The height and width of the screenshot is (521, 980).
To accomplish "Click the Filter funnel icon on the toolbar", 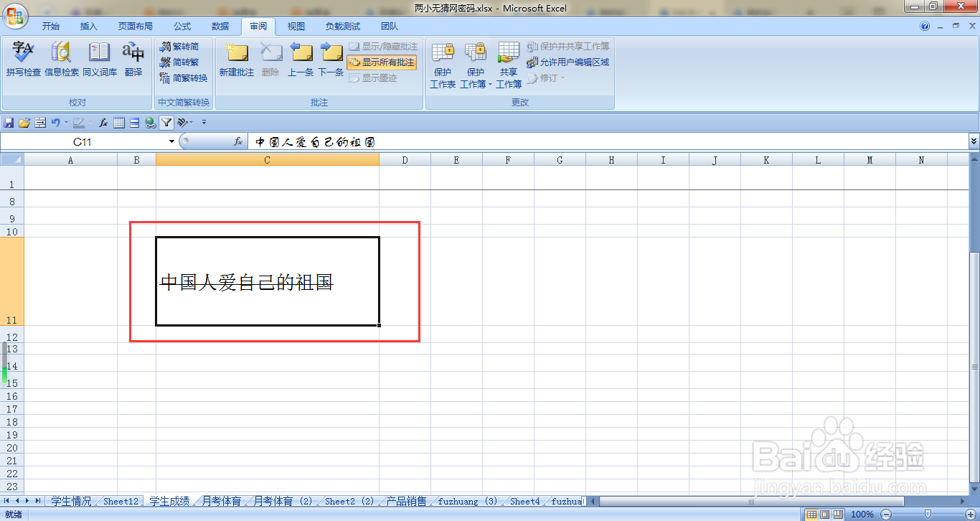I will 166,122.
